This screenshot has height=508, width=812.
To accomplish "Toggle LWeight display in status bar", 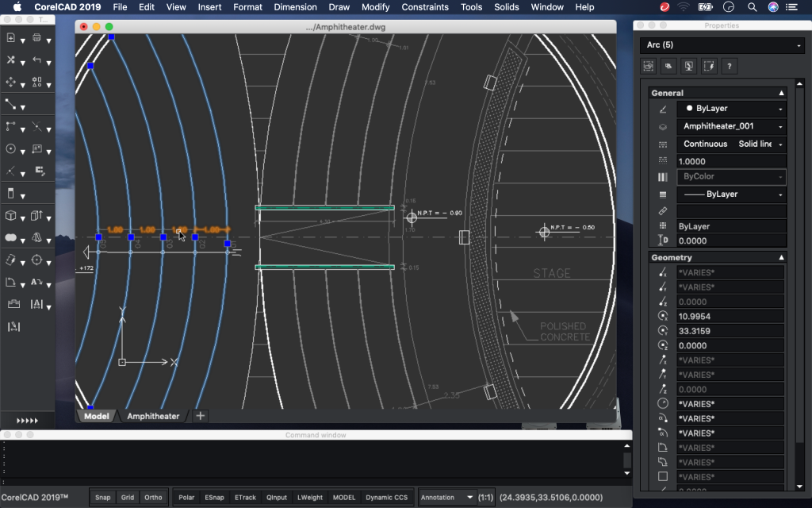I will pos(310,497).
